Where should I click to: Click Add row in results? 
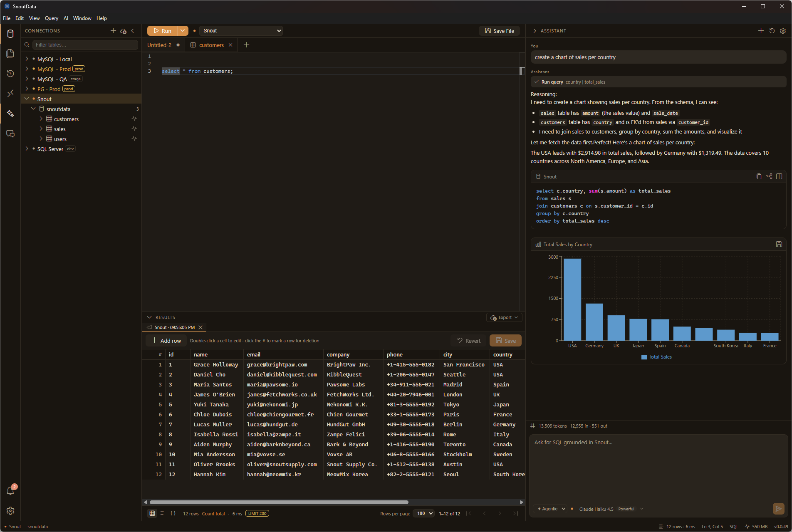coord(166,341)
